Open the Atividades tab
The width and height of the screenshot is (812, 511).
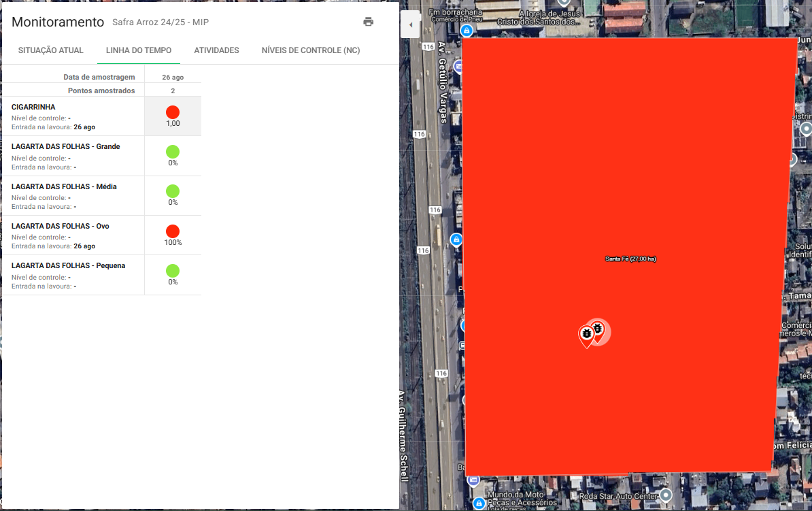pyautogui.click(x=216, y=50)
